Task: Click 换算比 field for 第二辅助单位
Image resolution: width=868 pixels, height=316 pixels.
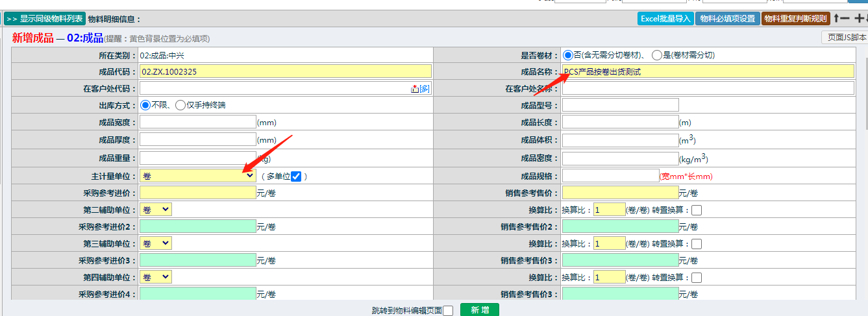Action: [610, 210]
